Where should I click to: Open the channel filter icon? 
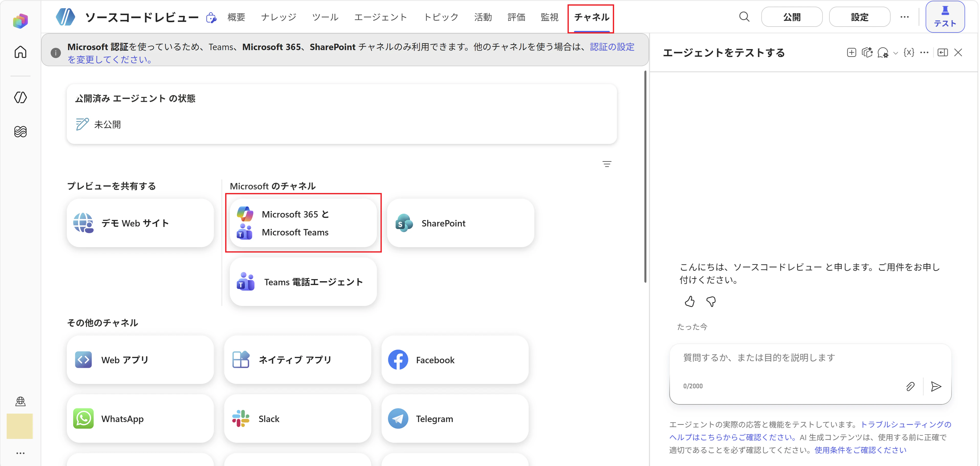[x=607, y=164]
